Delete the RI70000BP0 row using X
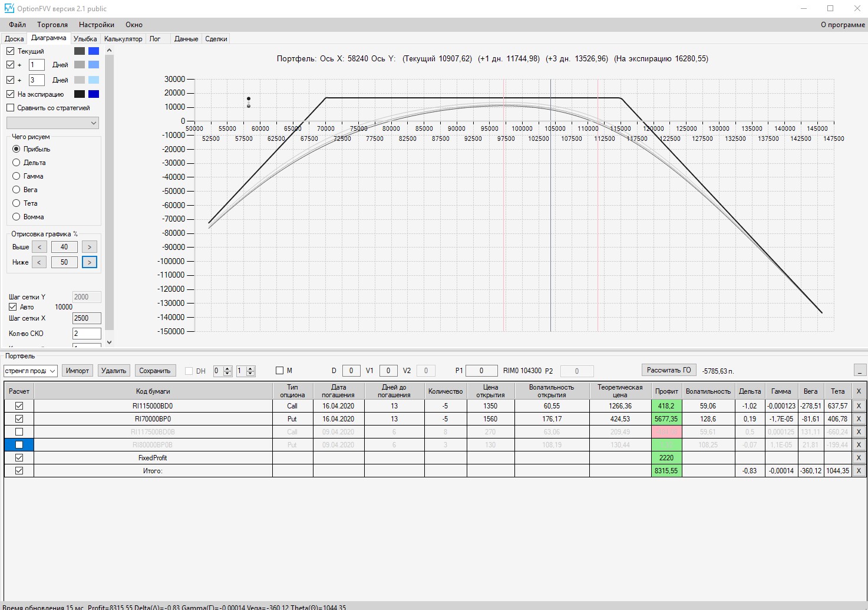 859,419
